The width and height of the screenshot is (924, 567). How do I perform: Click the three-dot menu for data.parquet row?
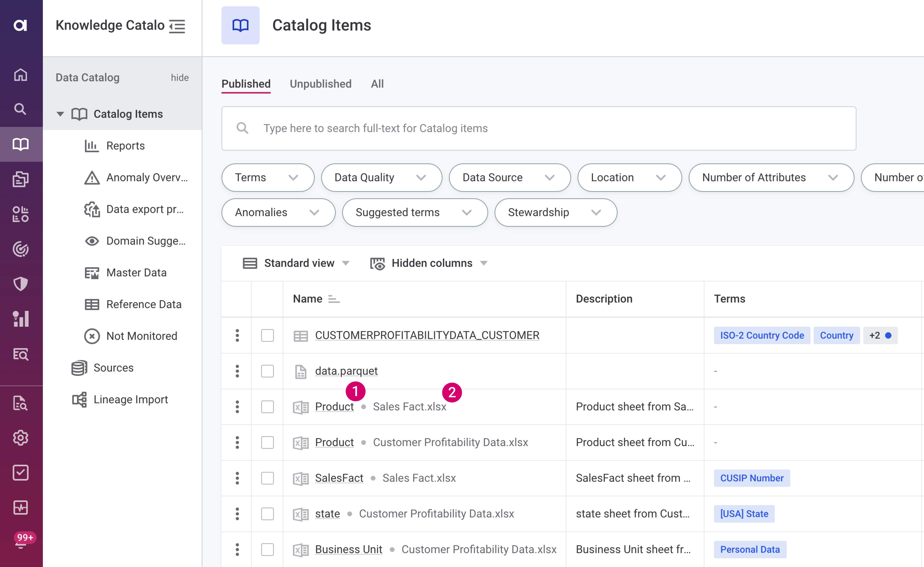click(237, 371)
